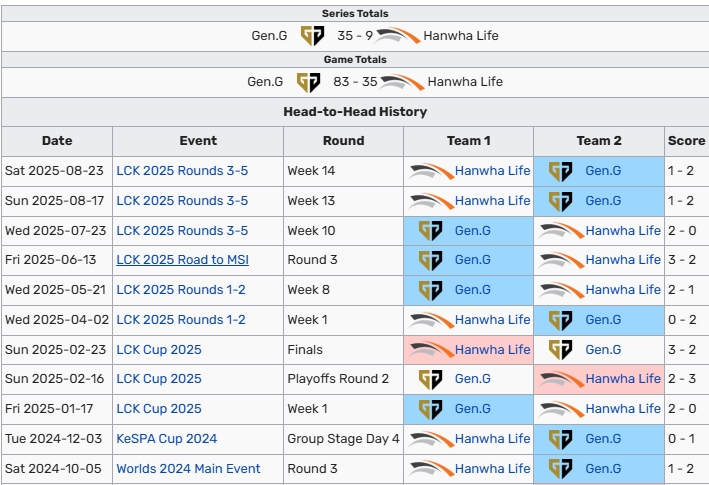Screen dimensions: 709x485
Task: Click the Hanwha Life logo in the Playoffs Round 2 row
Action: (561, 379)
